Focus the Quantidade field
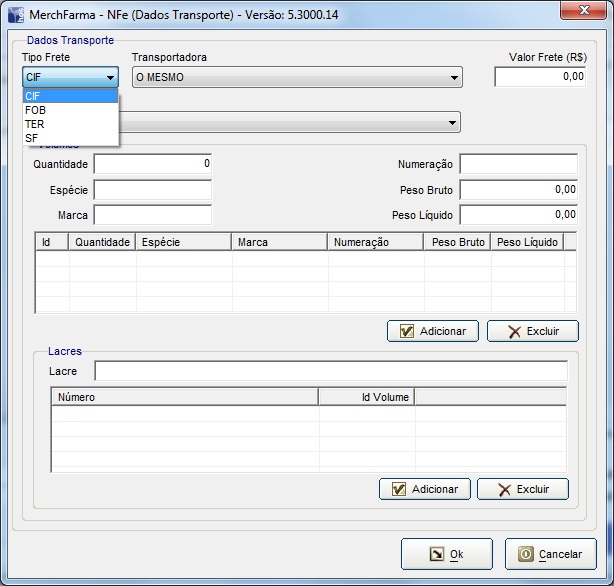The image size is (614, 586). click(x=152, y=163)
